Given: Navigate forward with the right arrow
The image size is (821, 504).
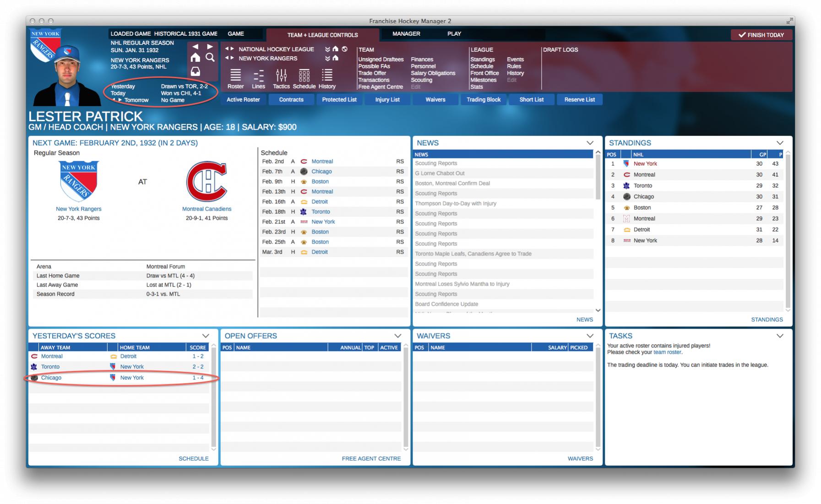Looking at the screenshot, I should click(210, 47).
